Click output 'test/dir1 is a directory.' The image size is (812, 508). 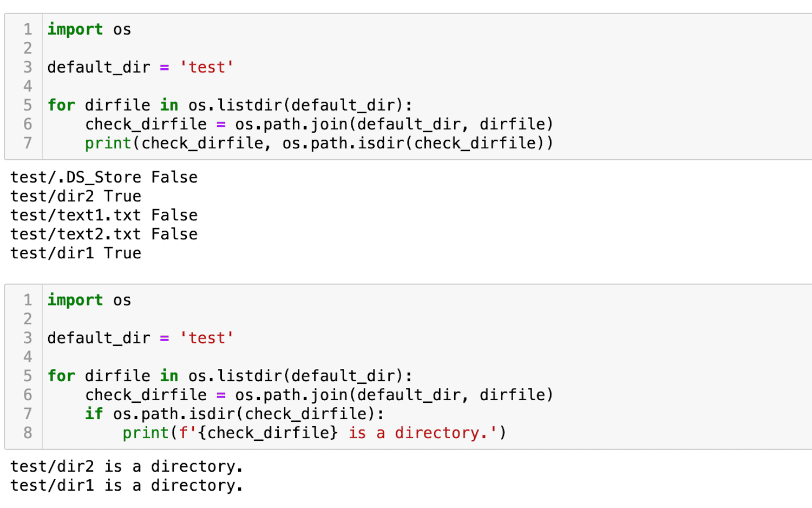coord(127,485)
